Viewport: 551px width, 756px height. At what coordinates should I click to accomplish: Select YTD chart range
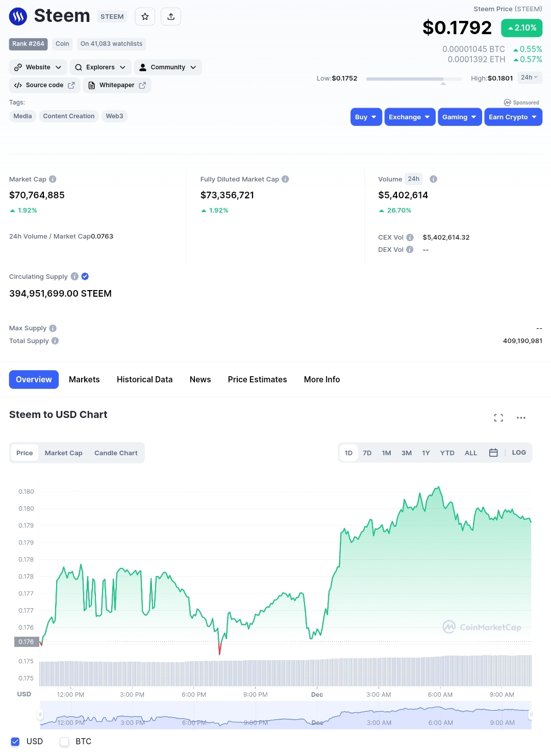point(447,453)
